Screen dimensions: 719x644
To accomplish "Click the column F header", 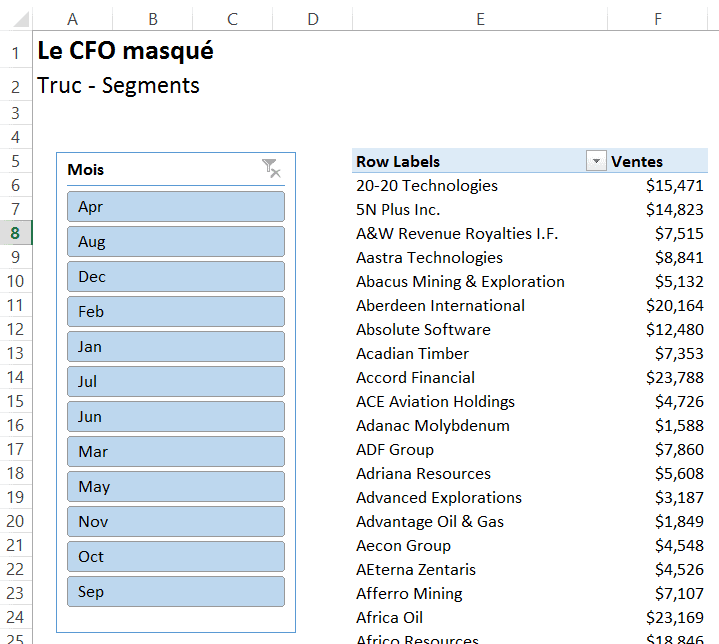I will pos(657,19).
